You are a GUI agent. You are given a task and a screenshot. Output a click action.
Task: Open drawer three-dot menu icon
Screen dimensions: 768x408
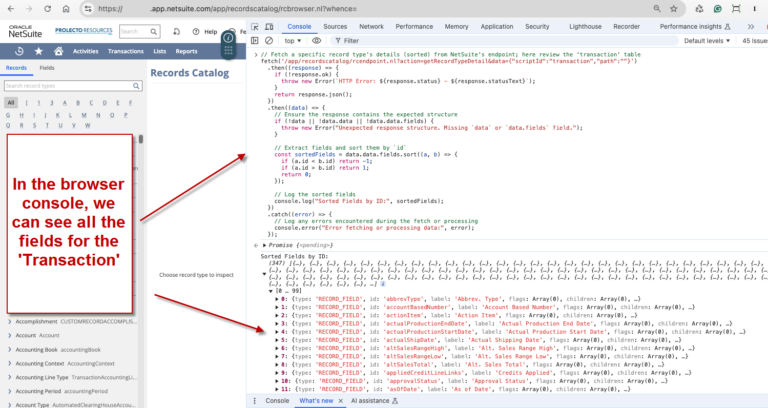pos(255,401)
